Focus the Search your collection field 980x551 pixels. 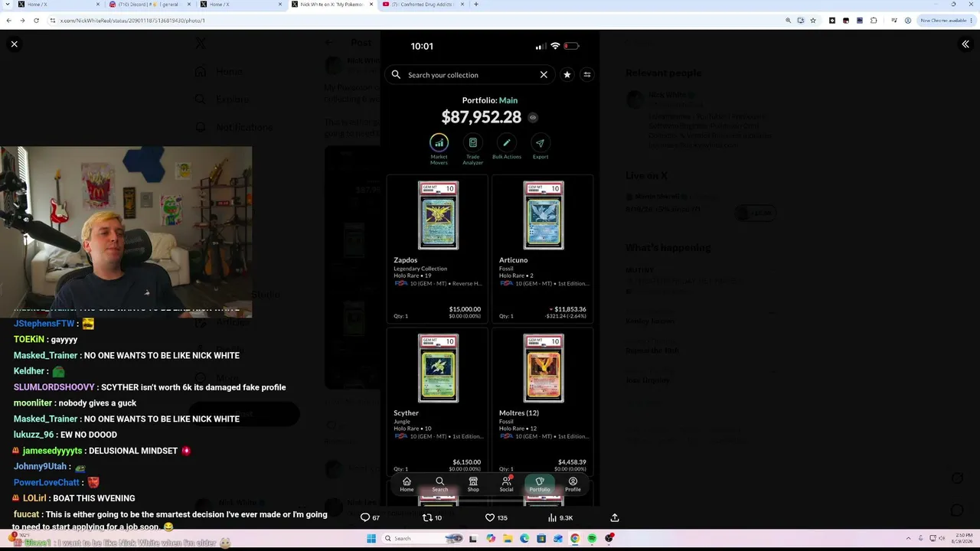(x=469, y=75)
